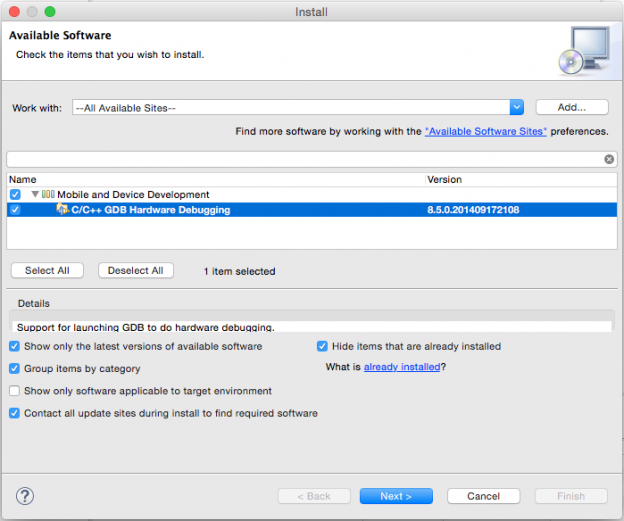Enable Show only software applicable to target environment

click(14, 391)
